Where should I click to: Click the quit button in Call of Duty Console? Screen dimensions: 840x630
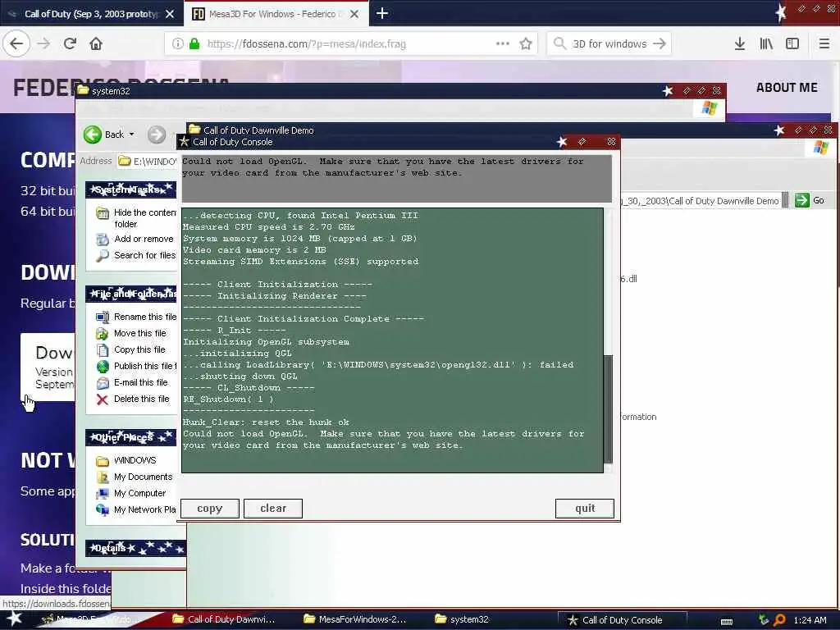(584, 509)
